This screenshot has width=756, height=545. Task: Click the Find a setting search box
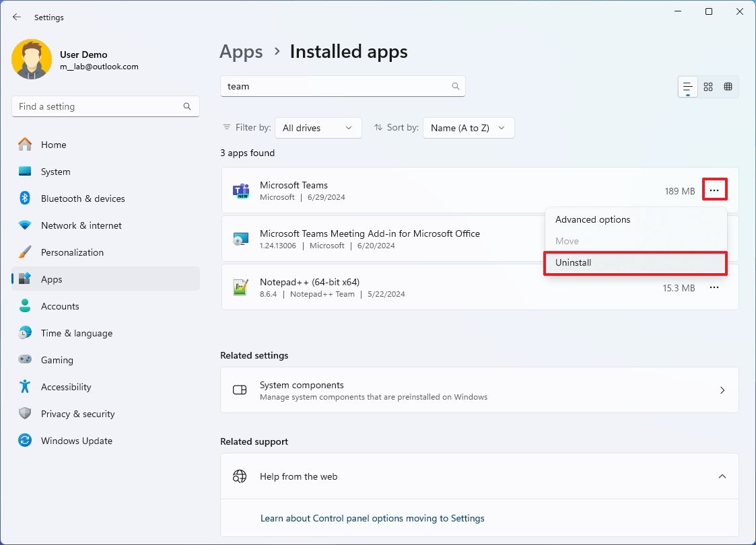click(x=105, y=106)
